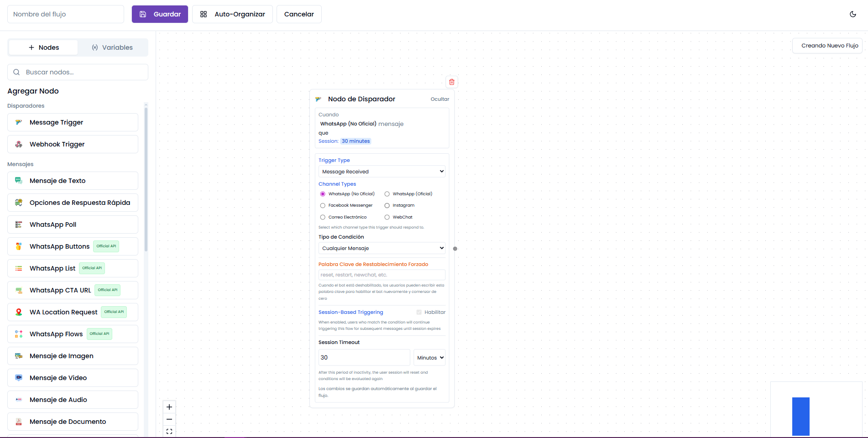The width and height of the screenshot is (868, 438).
Task: Open the Trigger Type dropdown
Action: click(382, 172)
